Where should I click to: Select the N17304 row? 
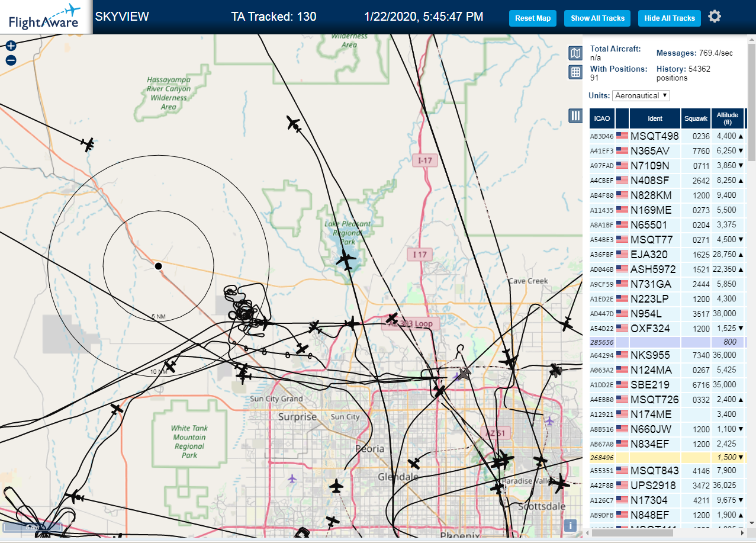667,500
